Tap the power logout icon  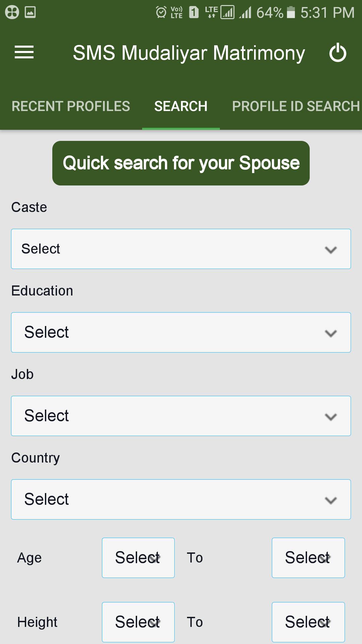click(338, 53)
